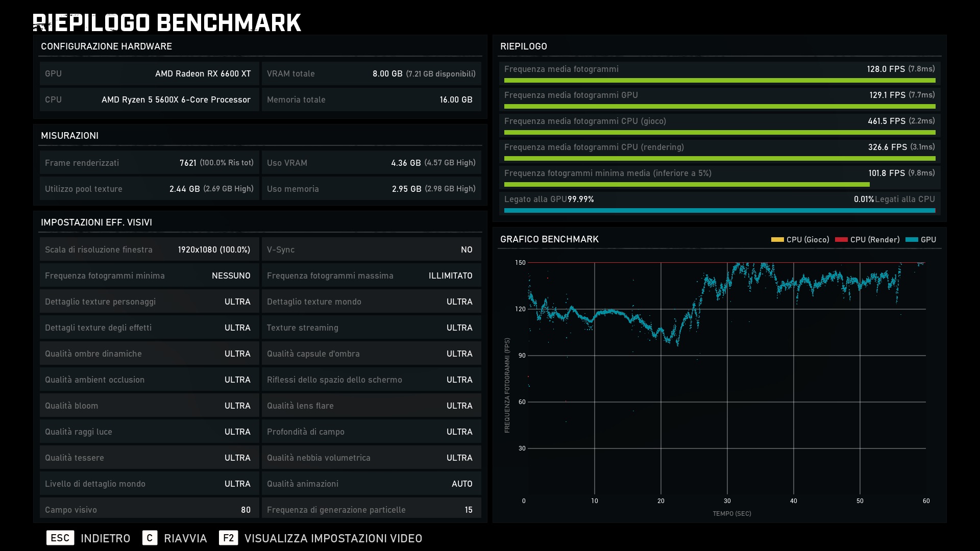This screenshot has width=980, height=551.
Task: Select the CPU row AMD Ryzen 5 5600X
Action: 150,99
